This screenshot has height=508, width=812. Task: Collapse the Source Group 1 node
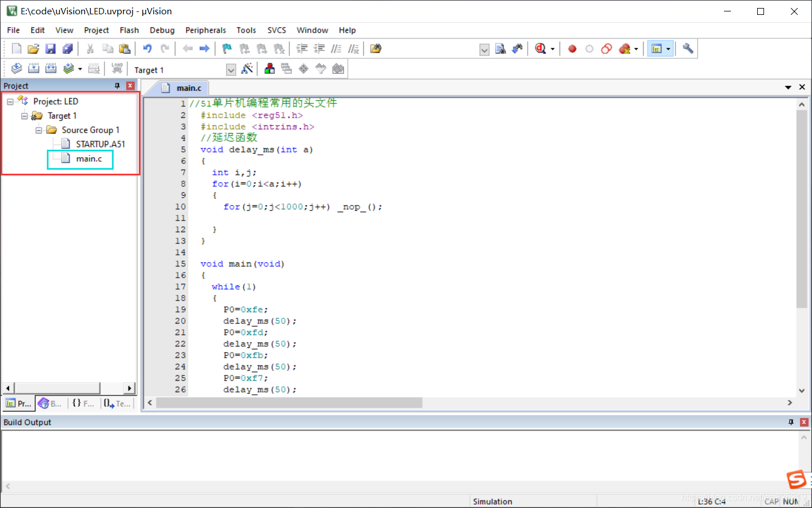(x=39, y=130)
